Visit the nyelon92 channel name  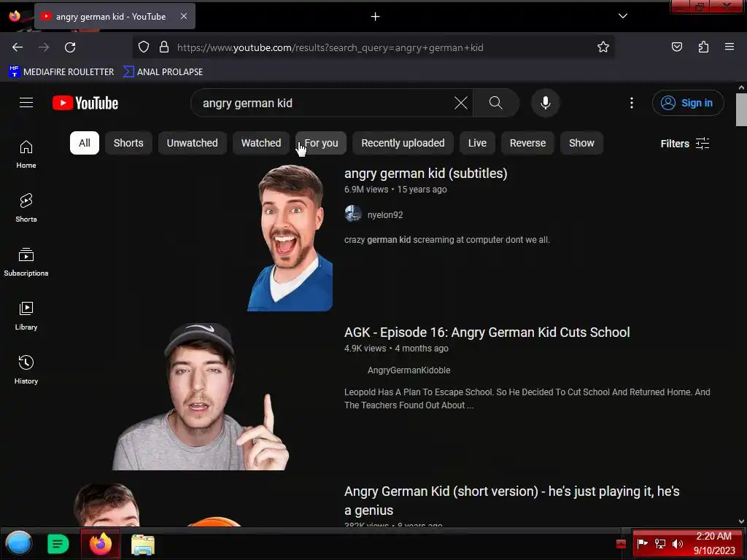point(385,215)
